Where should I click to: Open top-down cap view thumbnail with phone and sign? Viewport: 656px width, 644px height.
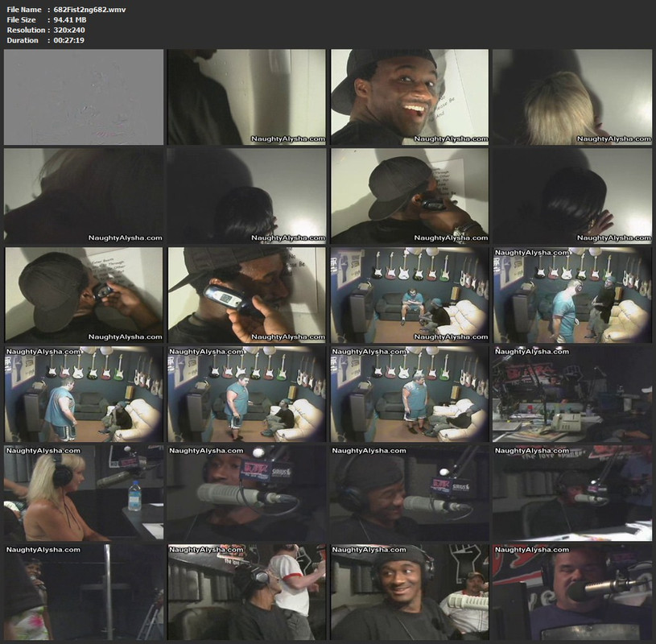coord(84,295)
